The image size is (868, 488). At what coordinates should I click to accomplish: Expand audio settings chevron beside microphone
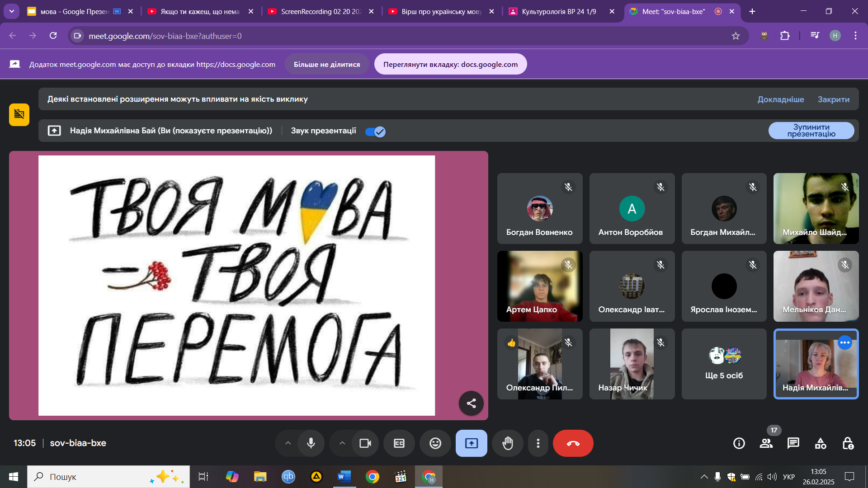288,443
